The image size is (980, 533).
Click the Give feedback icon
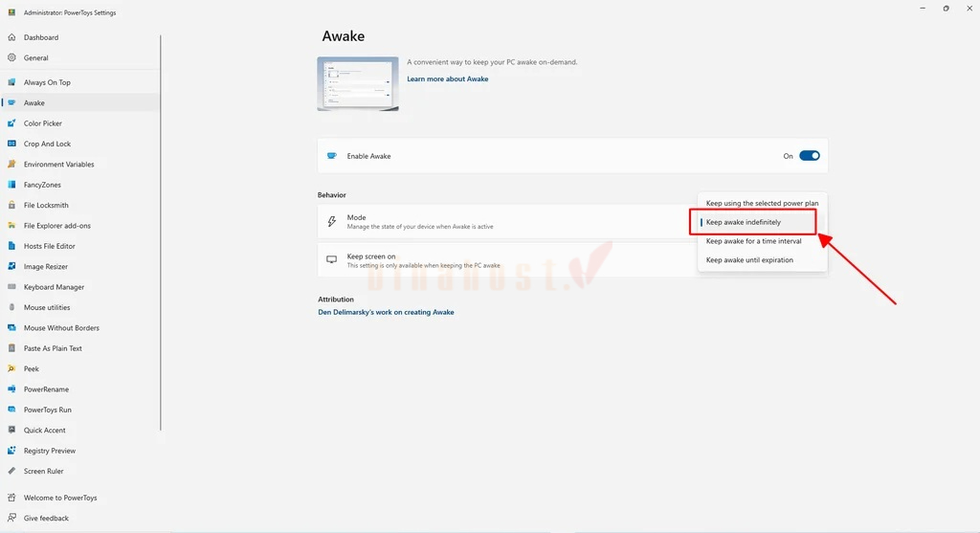pos(11,518)
